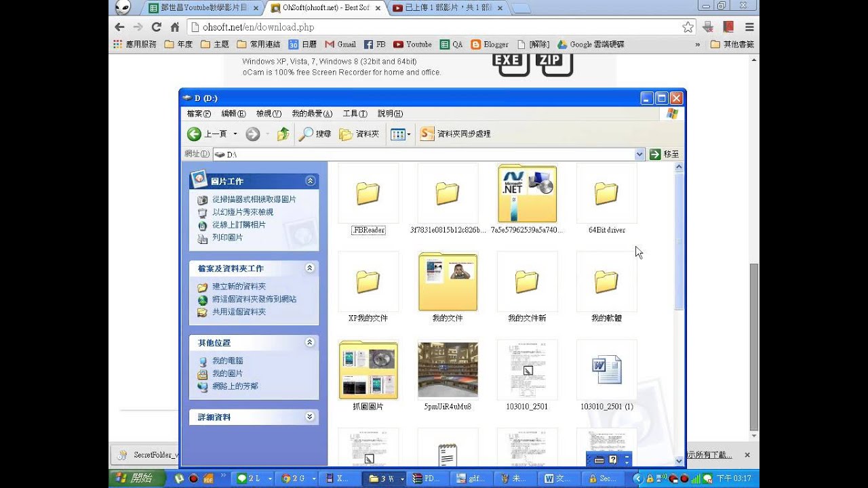Open the Search (搜尋) toolbar button

click(x=315, y=134)
